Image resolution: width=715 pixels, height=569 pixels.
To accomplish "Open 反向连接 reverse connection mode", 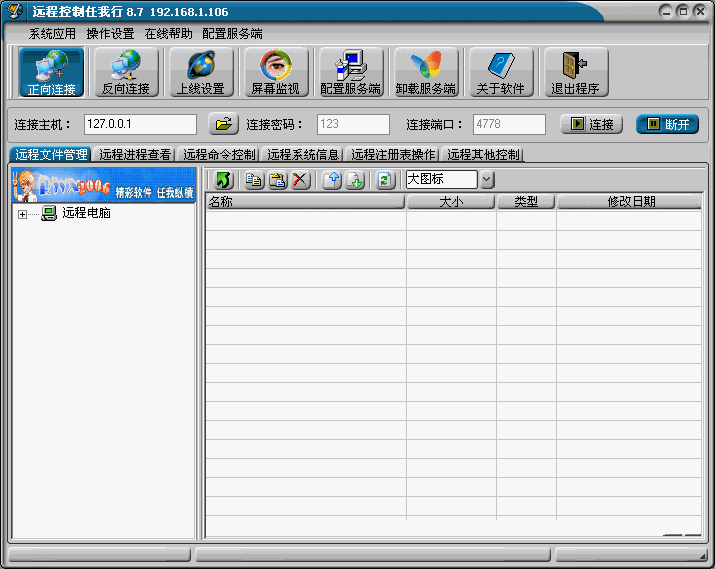I will 125,72.
